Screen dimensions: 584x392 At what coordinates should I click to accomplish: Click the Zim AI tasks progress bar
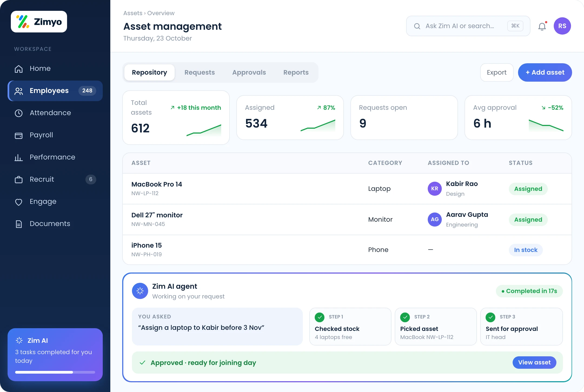[x=55, y=372]
